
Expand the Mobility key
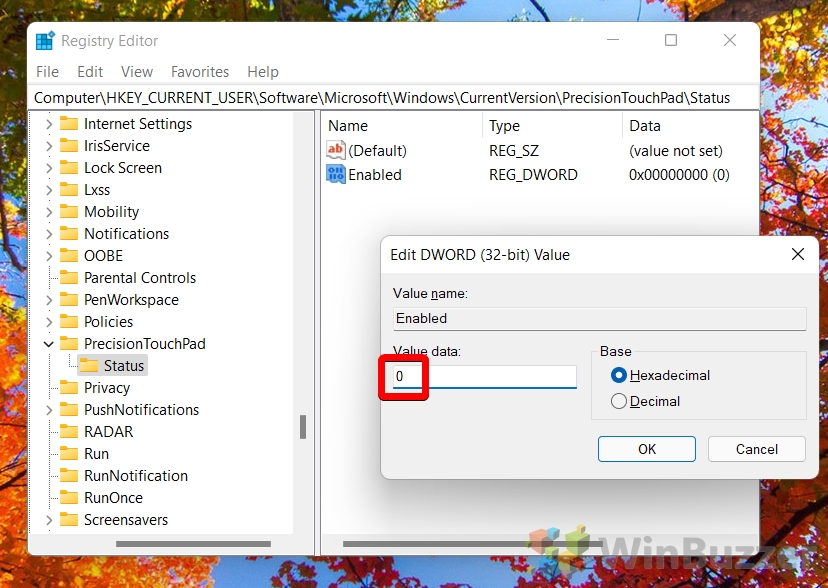tap(49, 212)
